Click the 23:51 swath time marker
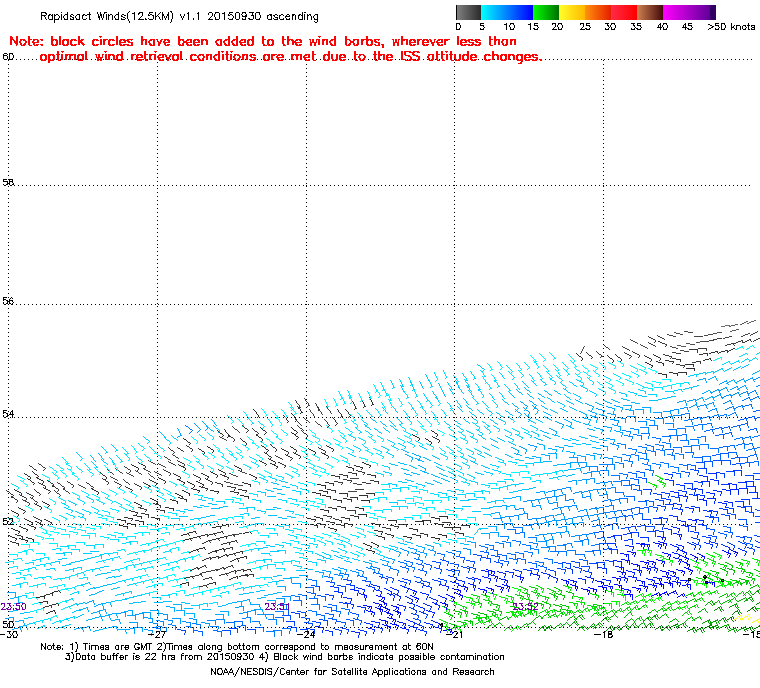The height and width of the screenshot is (688, 760). (x=277, y=607)
